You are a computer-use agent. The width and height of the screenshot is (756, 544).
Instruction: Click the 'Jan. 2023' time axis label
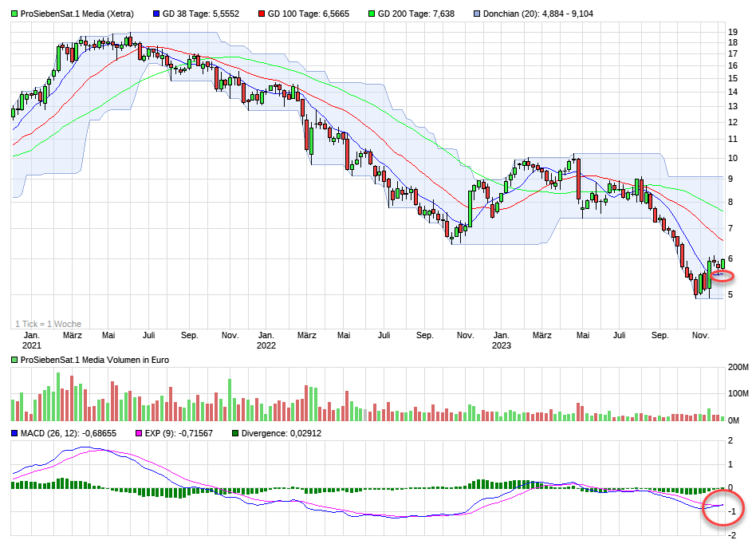tap(502, 341)
